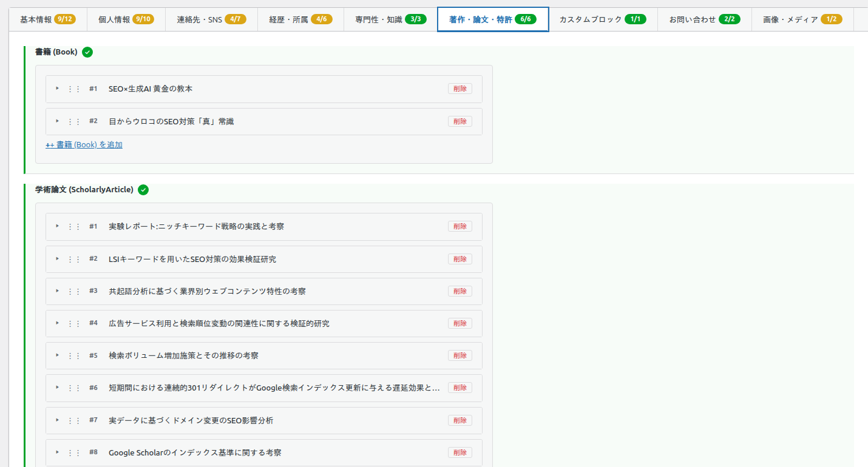Click title text SEO×生成AI 黄金の教本
The width and height of the screenshot is (868, 467).
click(151, 89)
